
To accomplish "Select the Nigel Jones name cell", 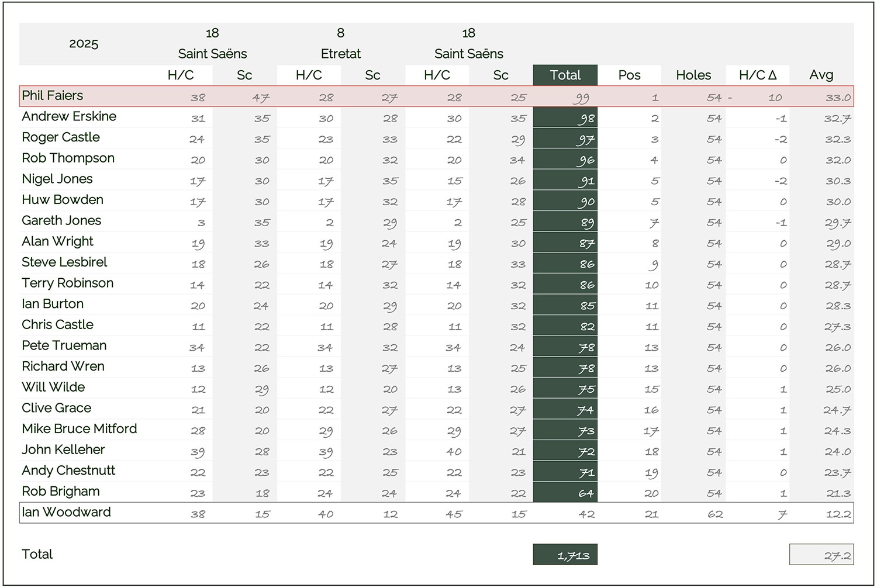I will click(57, 179).
